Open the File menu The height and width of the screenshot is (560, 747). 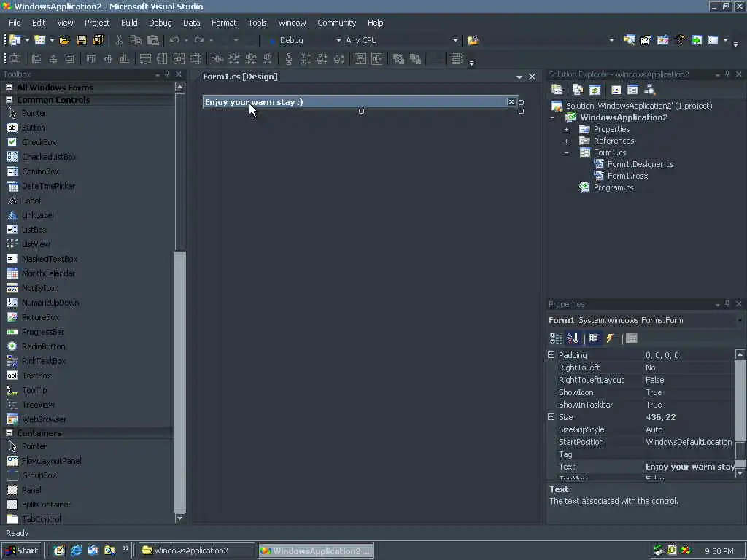[15, 23]
